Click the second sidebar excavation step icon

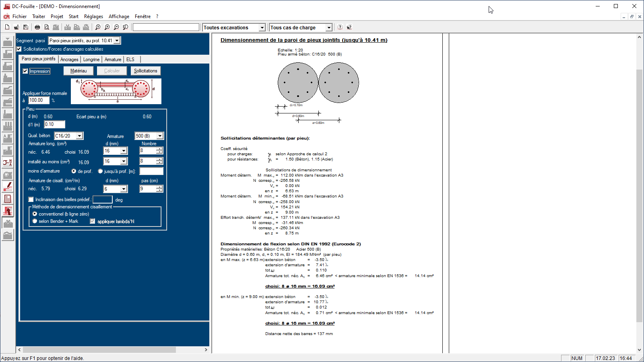point(8,54)
